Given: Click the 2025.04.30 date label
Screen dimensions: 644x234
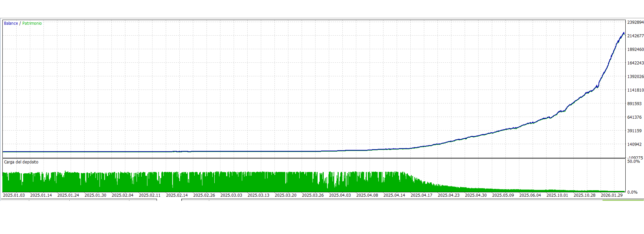Looking at the screenshot, I should tap(476, 195).
